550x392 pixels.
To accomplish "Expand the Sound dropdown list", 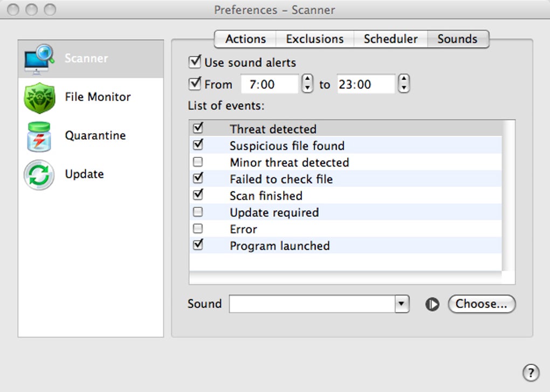I will coord(402,304).
